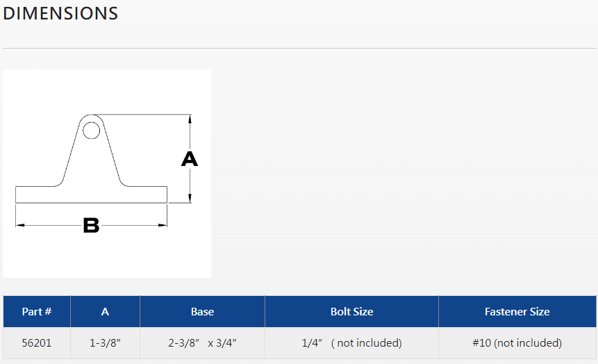Click the #10 (not included) fastener cell
Screen dimensions: 598x364
[x=517, y=342]
